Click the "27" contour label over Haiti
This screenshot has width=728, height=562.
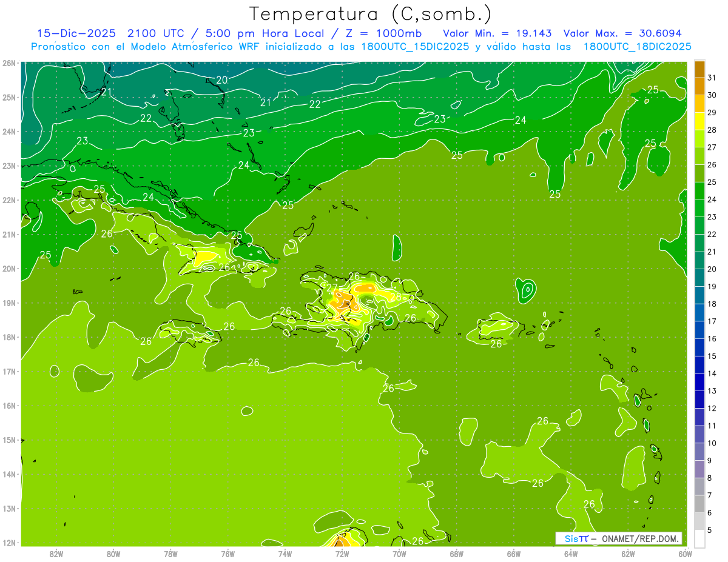pos(332,287)
